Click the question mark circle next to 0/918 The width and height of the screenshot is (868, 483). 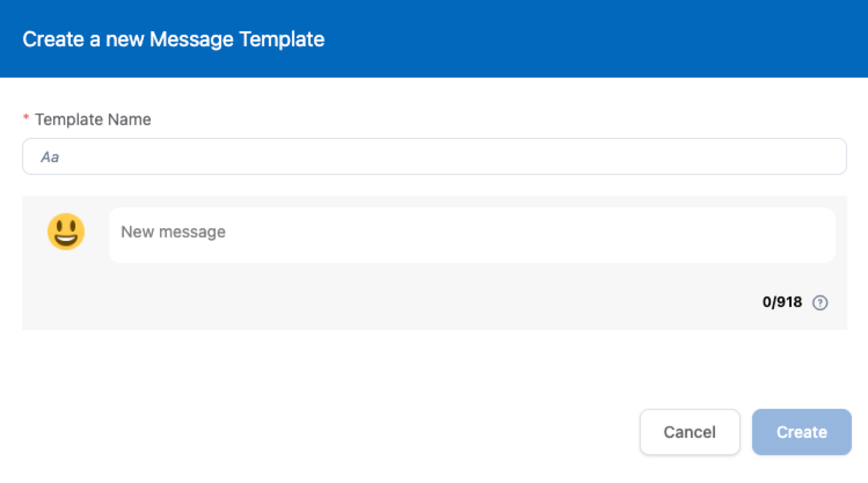click(820, 302)
